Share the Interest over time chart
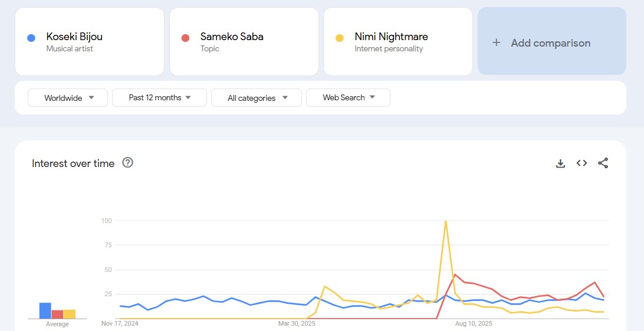Viewport: 644px width, 331px height. (603, 163)
